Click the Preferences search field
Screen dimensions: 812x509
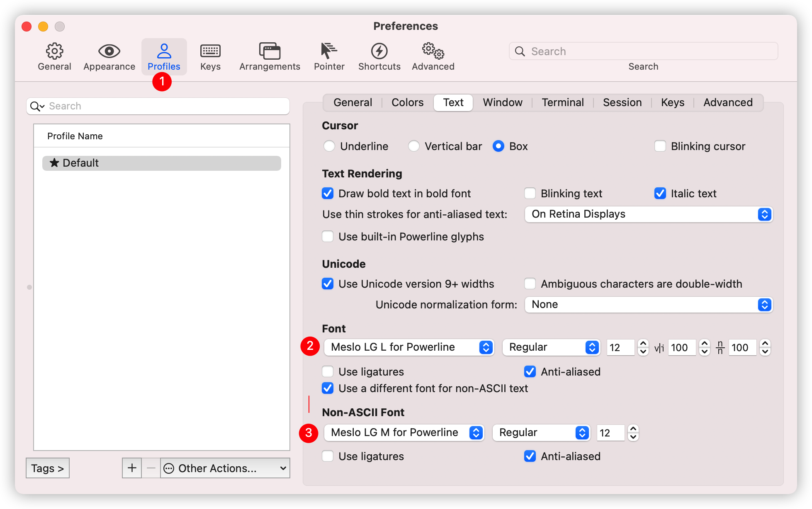[643, 51]
